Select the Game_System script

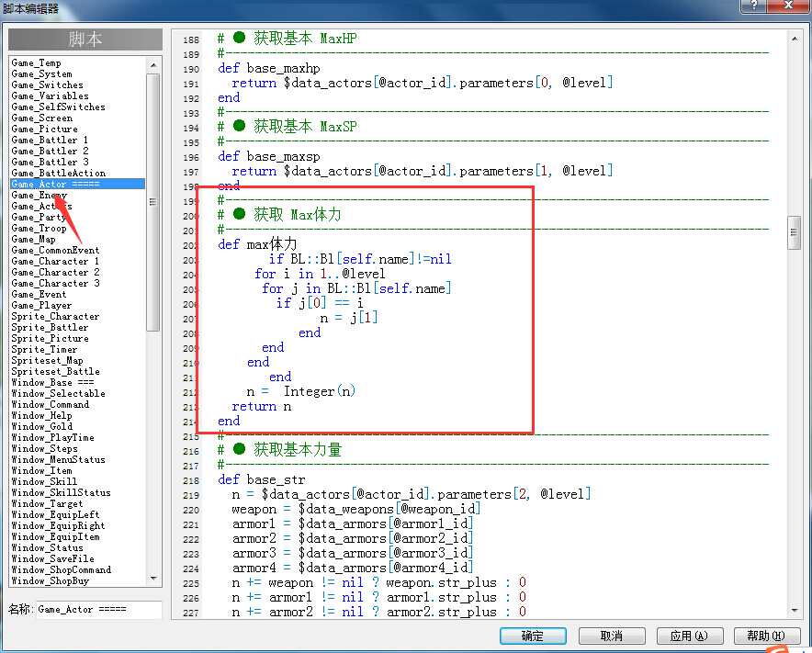(x=42, y=74)
